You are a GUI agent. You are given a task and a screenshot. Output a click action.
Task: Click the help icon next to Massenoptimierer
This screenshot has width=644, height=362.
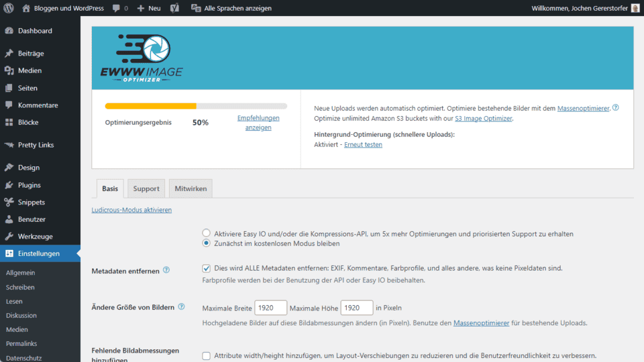[x=615, y=107]
